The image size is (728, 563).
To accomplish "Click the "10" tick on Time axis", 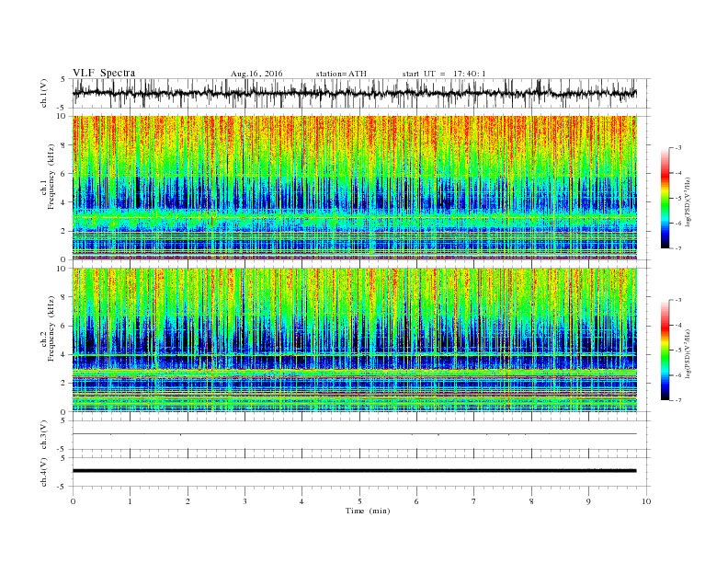I will pyautogui.click(x=646, y=501).
